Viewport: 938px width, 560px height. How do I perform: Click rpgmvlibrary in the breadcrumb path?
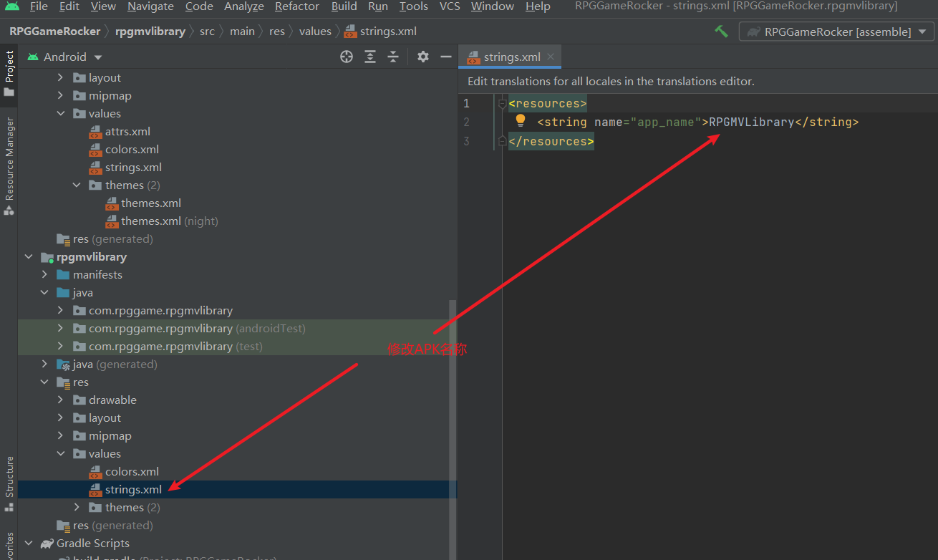(x=150, y=32)
